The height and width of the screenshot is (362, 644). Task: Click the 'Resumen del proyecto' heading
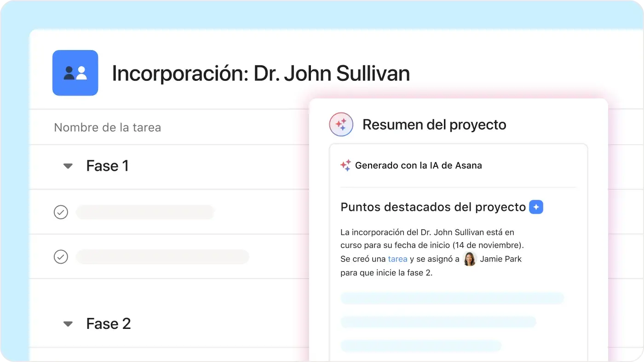[434, 124]
